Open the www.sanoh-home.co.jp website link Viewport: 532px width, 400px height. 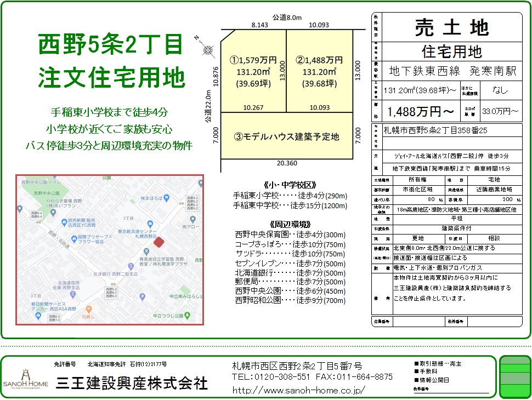point(299,390)
